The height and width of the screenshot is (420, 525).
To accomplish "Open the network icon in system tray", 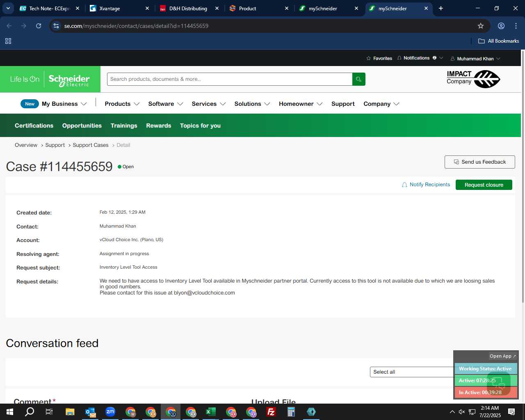I will (x=472, y=412).
